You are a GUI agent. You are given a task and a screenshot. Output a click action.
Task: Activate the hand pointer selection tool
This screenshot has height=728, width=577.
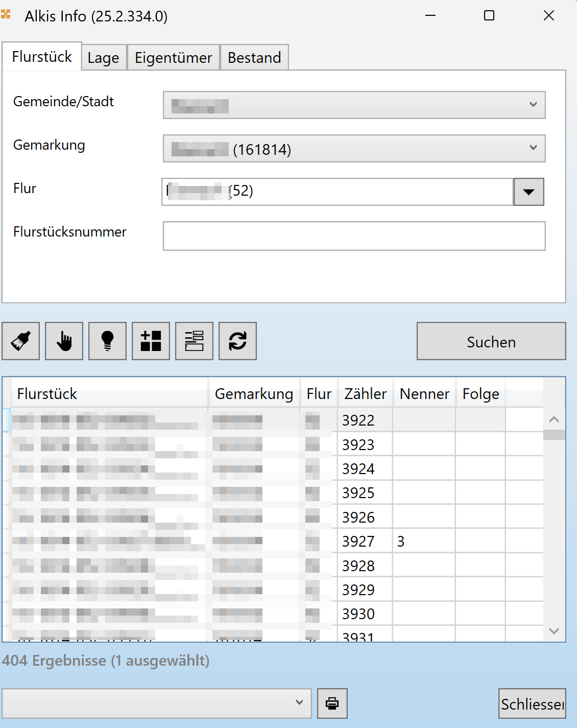click(x=64, y=341)
